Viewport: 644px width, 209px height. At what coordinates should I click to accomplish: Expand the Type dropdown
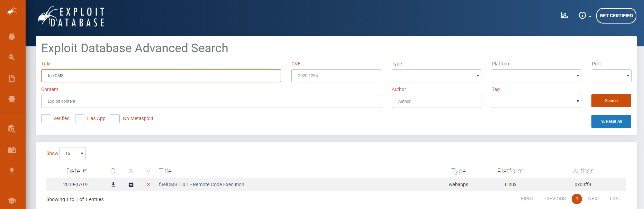(436, 76)
